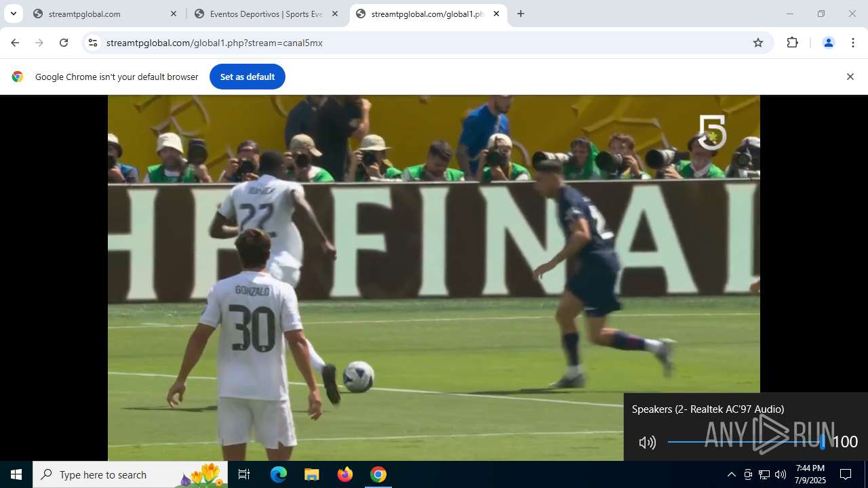Open the notification center icon
868x488 pixels.
coord(846,474)
